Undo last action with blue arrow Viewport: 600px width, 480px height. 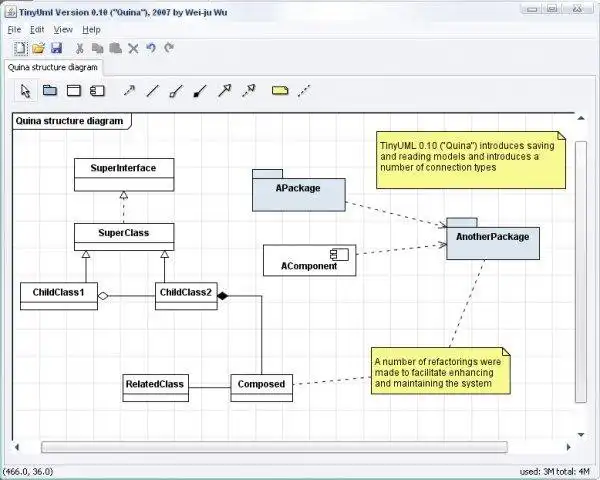click(x=151, y=48)
